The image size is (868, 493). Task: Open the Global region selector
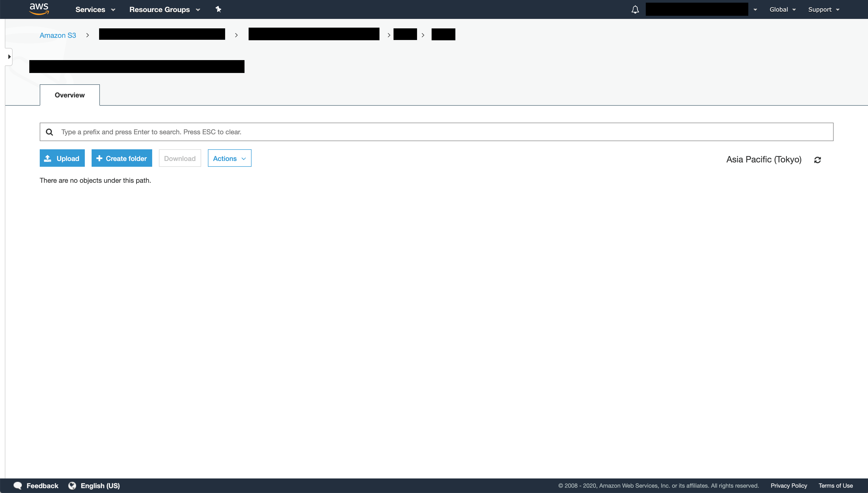click(782, 9)
